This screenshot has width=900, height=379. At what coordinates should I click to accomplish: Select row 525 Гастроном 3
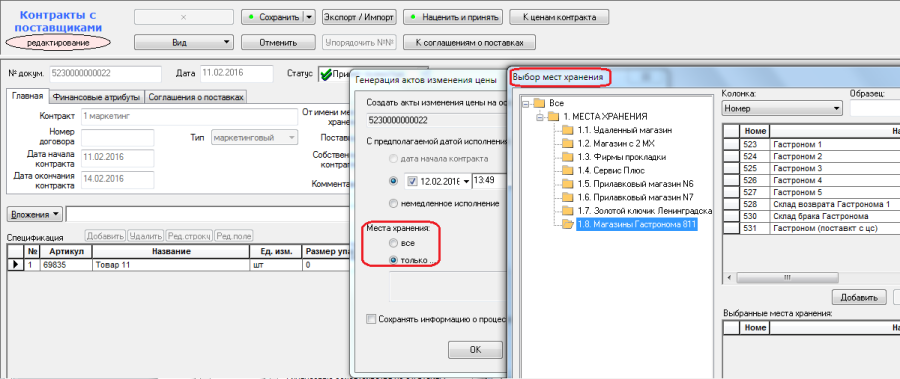click(812, 168)
